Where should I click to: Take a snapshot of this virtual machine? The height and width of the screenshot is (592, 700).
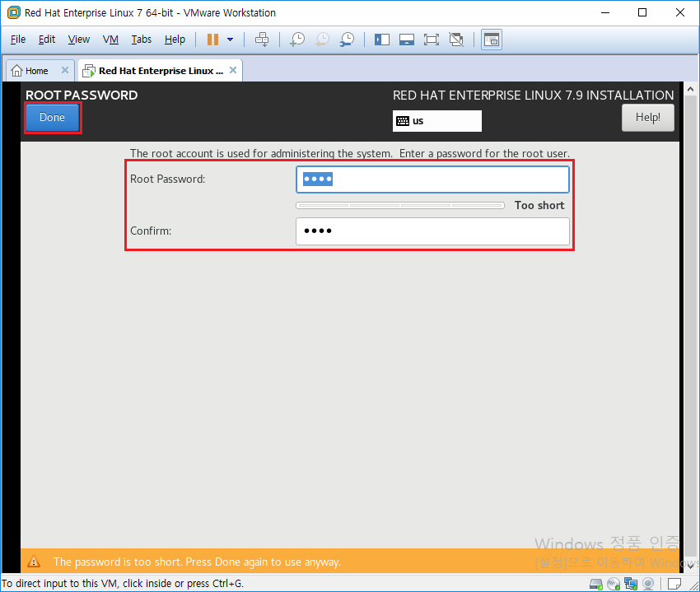tap(297, 40)
